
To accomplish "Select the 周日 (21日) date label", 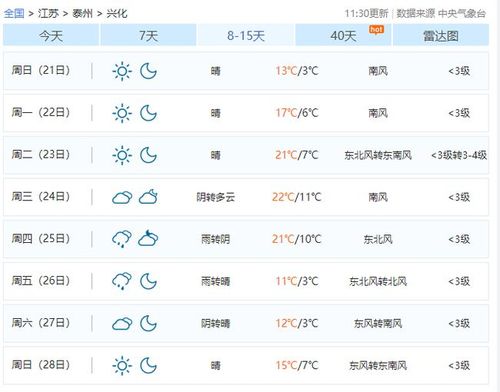I will pyautogui.click(x=41, y=70).
